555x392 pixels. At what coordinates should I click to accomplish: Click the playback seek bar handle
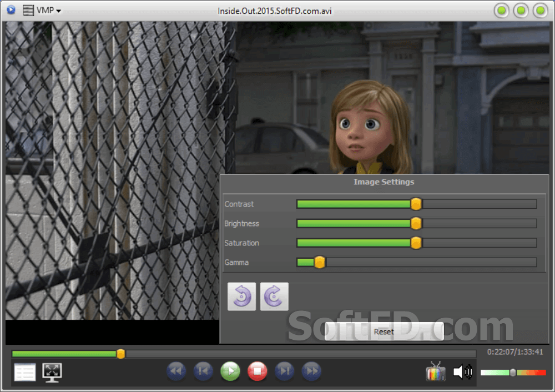click(120, 354)
